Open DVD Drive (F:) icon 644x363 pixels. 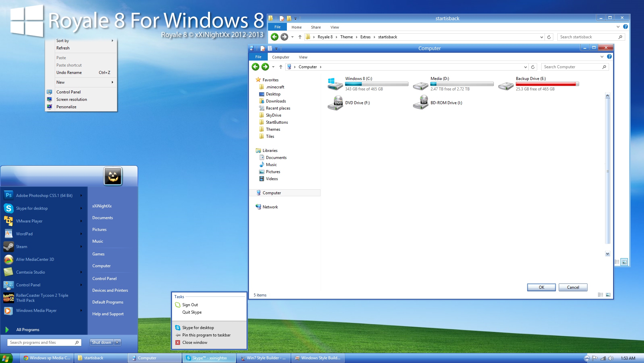tap(335, 103)
